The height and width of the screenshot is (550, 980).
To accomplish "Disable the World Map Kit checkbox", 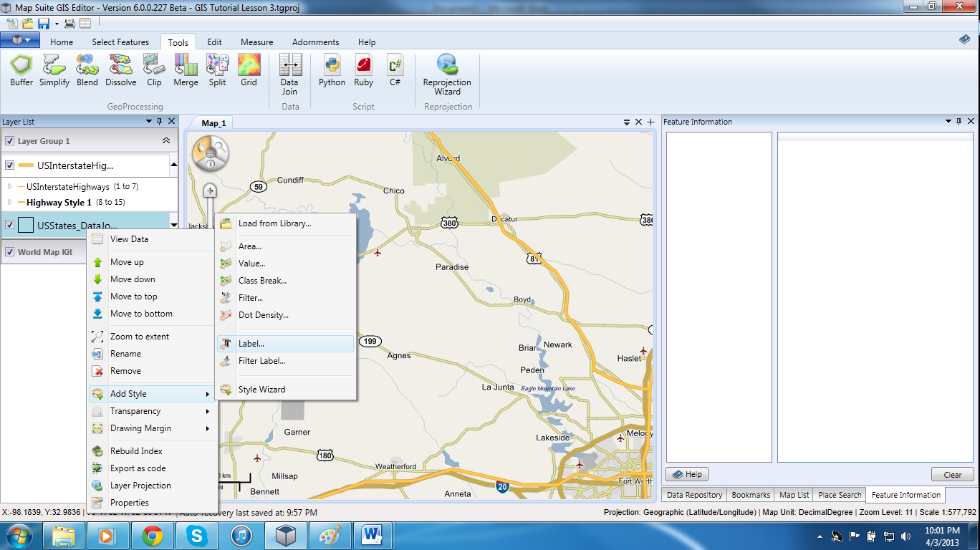I will pyautogui.click(x=10, y=251).
